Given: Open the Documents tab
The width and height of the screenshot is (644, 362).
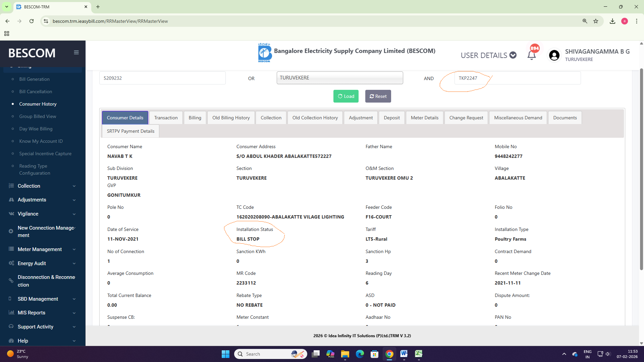Looking at the screenshot, I should pos(565,118).
